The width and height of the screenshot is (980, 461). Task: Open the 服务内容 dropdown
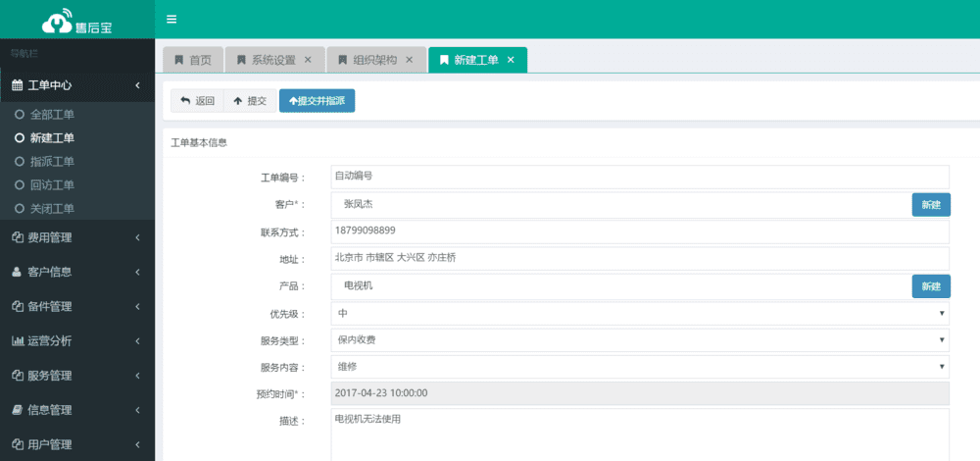640,367
